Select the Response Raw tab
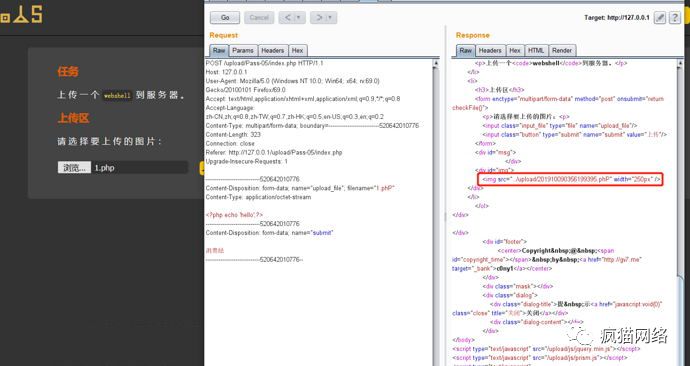Screen dimensions: 690x366 point(465,51)
